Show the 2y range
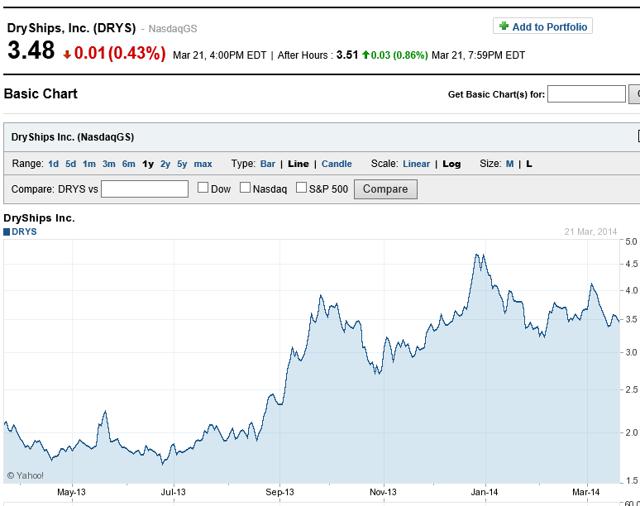Image resolution: width=640 pixels, height=506 pixels. pos(165,164)
